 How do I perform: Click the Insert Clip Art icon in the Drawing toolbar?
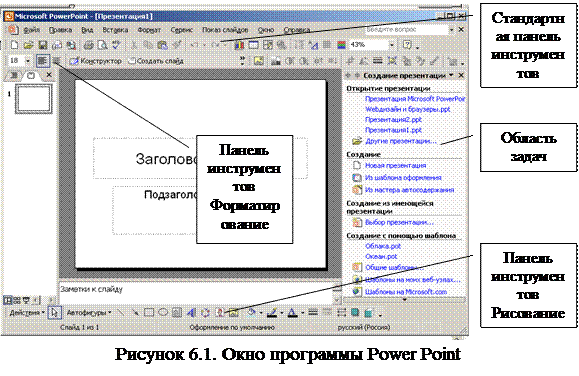coord(220,312)
